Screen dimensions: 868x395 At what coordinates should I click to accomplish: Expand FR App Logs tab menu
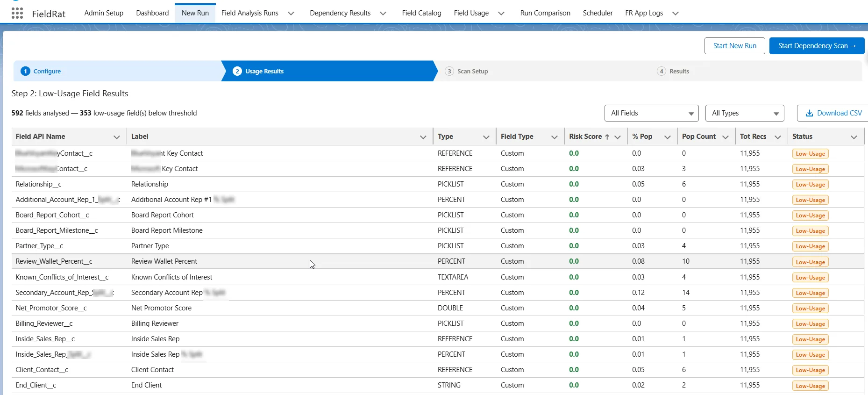676,14
